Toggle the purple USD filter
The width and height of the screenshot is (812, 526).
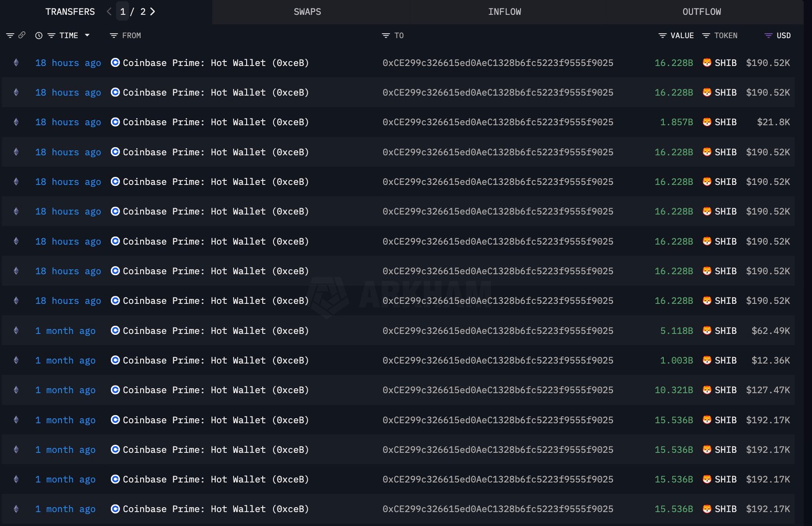(768, 35)
